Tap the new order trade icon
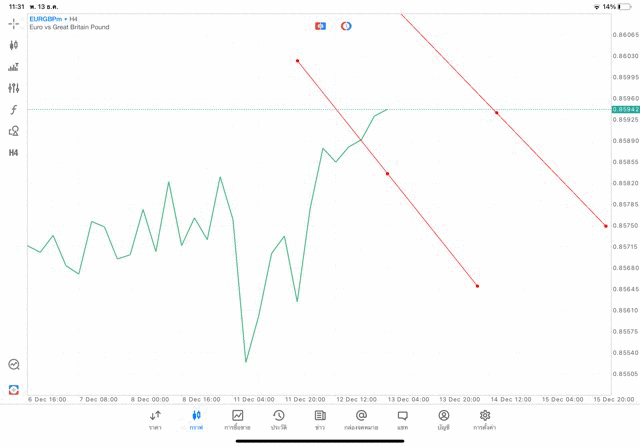Image resolution: width=640 pixels, height=447 pixels. [14, 389]
